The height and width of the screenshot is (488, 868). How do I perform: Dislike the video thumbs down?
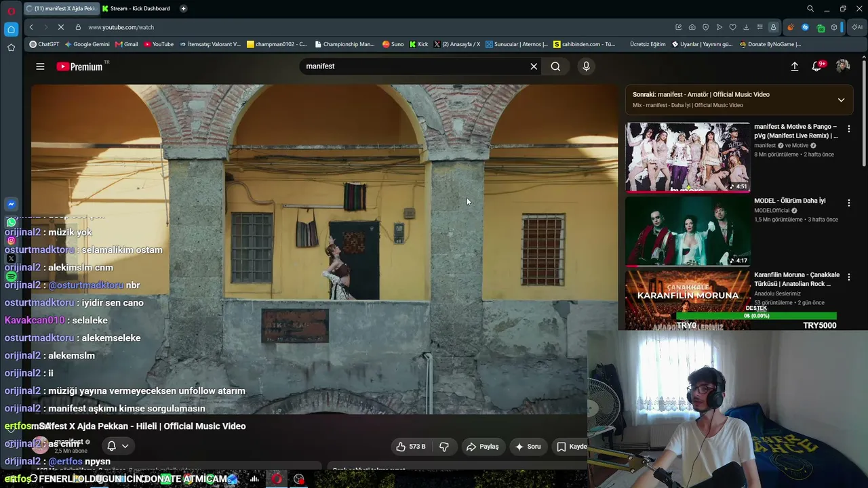444,447
